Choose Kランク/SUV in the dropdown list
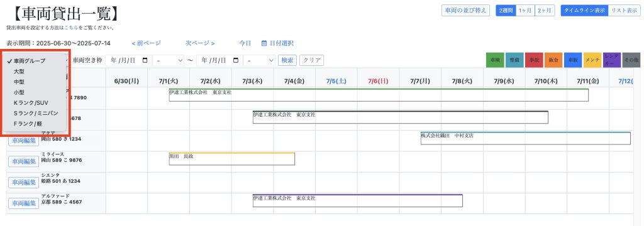The height and width of the screenshot is (226, 644). 31,102
